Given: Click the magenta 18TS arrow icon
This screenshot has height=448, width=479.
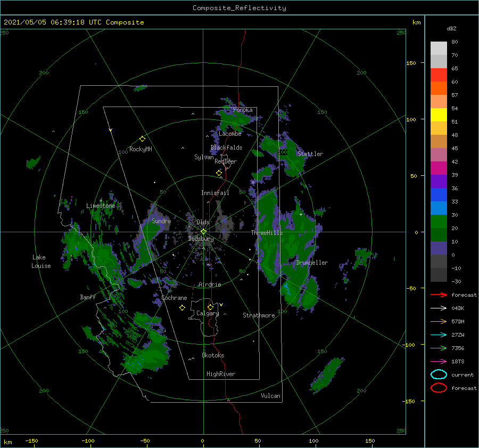Looking at the screenshot, I should (x=439, y=362).
